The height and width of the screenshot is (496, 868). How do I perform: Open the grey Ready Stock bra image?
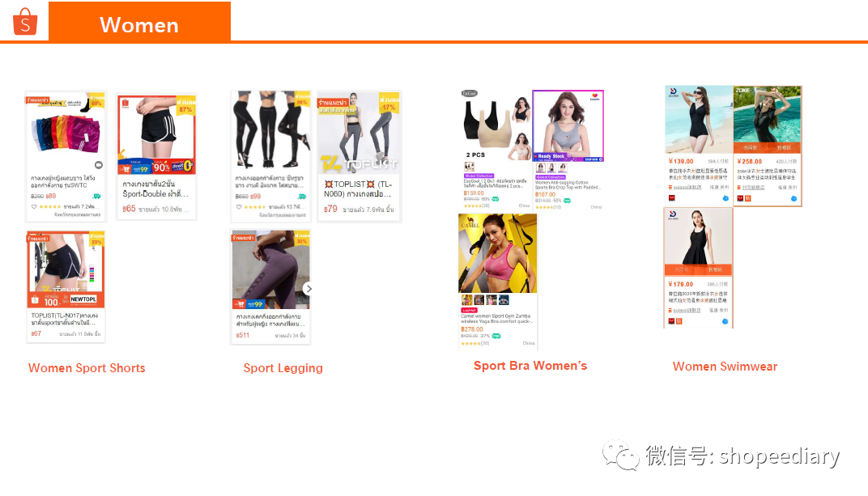(568, 126)
